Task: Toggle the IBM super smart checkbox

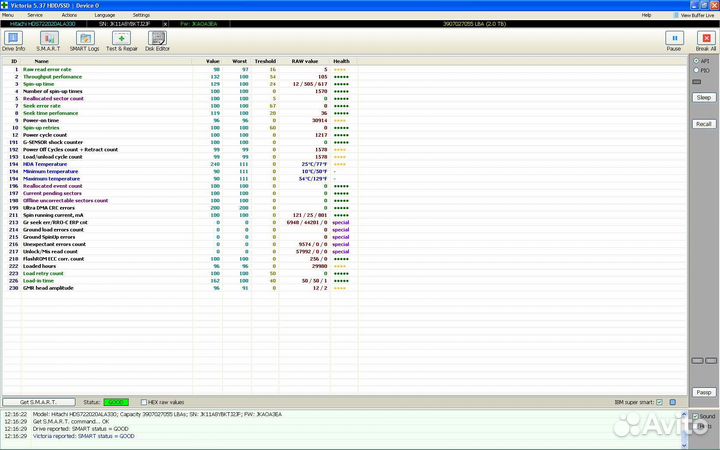Action: 659,402
